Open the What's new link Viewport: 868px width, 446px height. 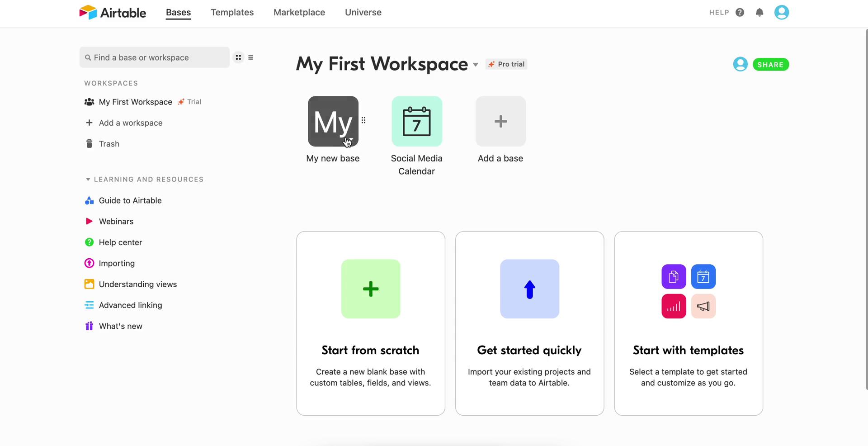tap(121, 326)
